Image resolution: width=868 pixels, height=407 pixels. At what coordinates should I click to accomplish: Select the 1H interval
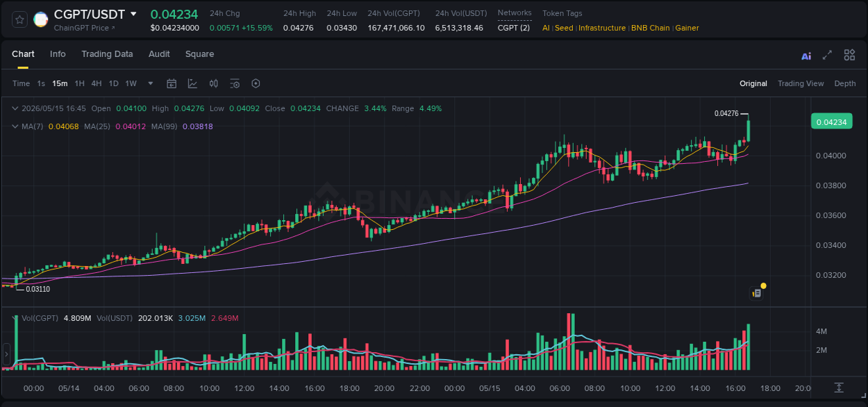point(79,83)
